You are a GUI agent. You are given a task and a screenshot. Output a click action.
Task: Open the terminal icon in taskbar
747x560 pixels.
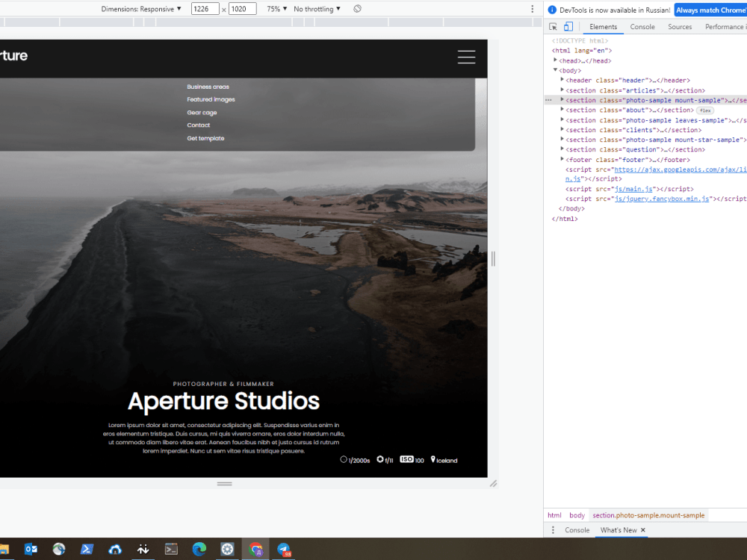171,549
